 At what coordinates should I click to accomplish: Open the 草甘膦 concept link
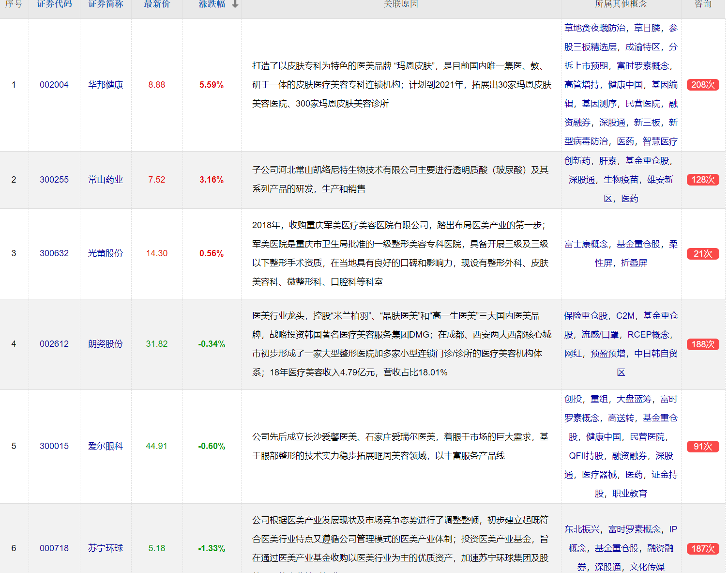tap(647, 28)
